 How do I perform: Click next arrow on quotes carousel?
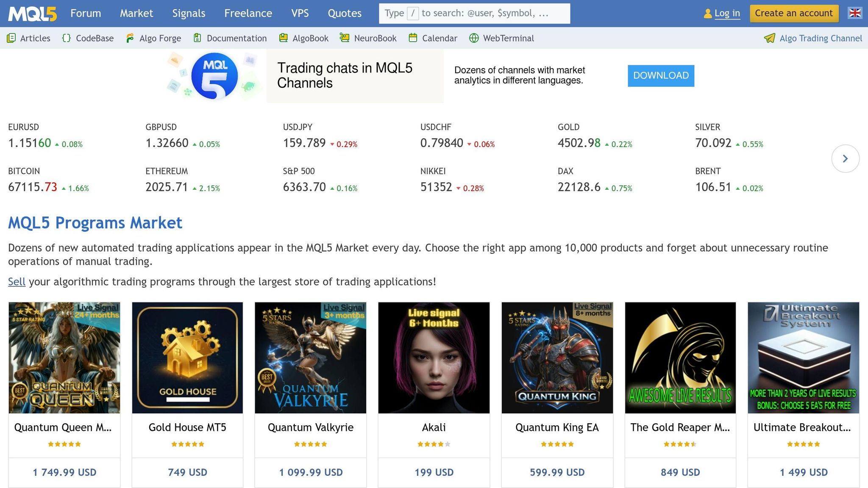[x=845, y=158]
